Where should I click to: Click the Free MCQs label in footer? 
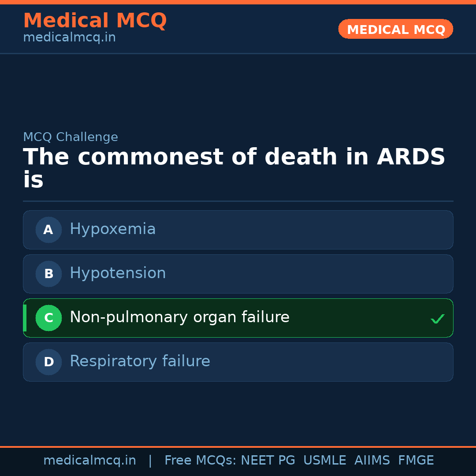(200, 461)
